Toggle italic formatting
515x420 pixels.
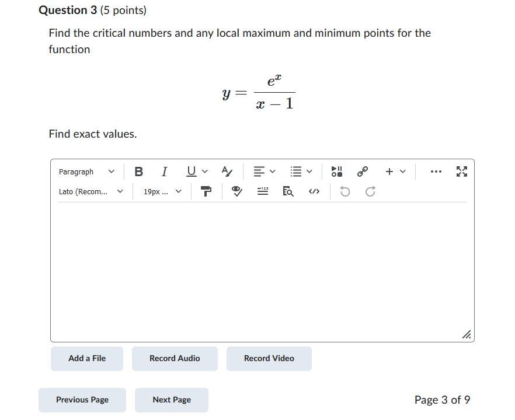coord(164,171)
